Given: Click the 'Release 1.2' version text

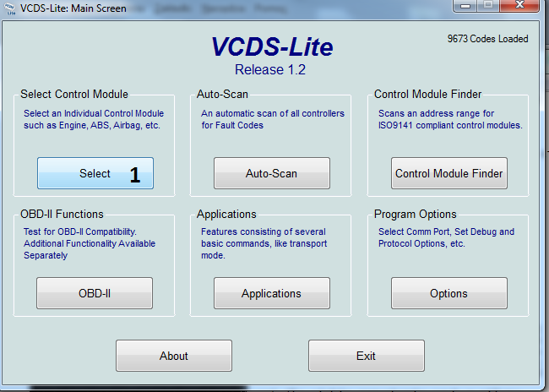Looking at the screenshot, I should coord(270,69).
